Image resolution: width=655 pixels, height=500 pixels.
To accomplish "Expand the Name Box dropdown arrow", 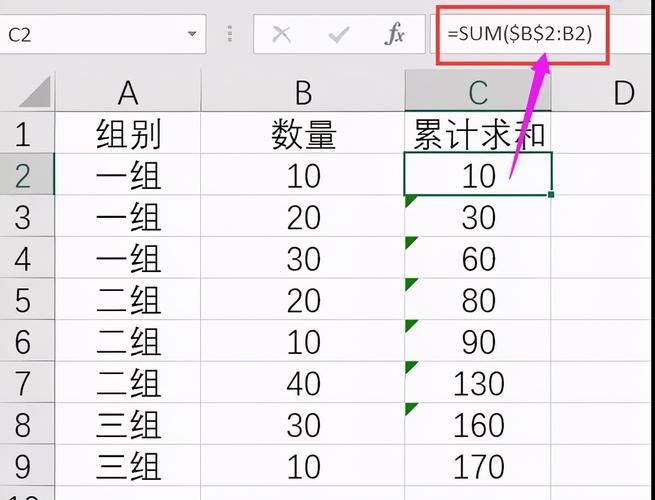I will pos(192,34).
